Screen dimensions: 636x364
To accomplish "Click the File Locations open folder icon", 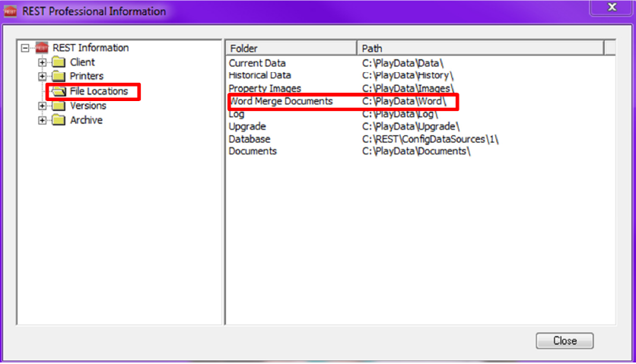I will point(59,91).
